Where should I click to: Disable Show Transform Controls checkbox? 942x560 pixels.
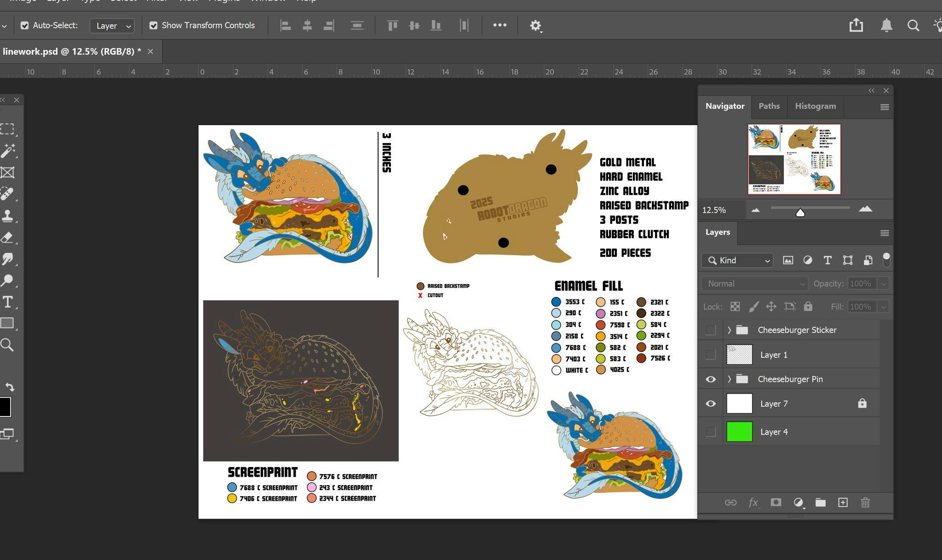click(154, 26)
